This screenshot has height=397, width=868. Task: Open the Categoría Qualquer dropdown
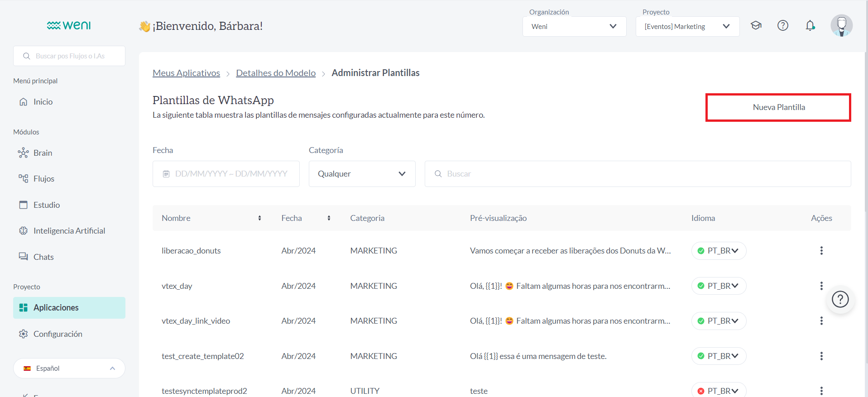pyautogui.click(x=362, y=174)
